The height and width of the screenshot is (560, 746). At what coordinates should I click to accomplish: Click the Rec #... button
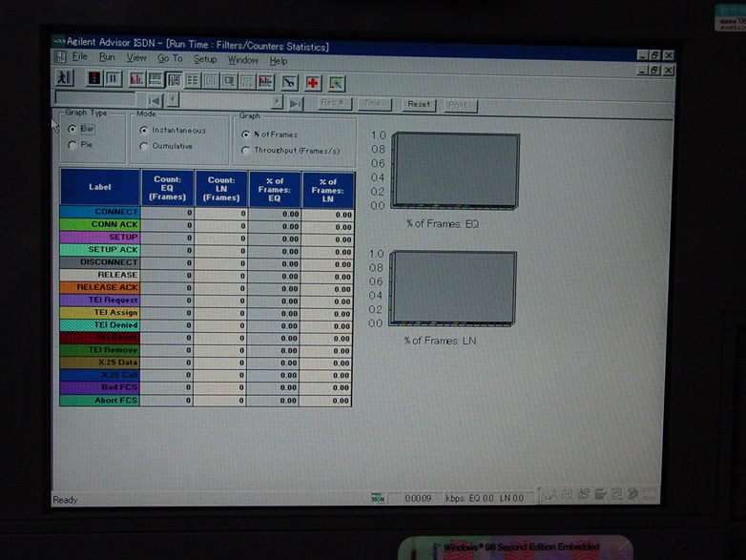point(335,103)
